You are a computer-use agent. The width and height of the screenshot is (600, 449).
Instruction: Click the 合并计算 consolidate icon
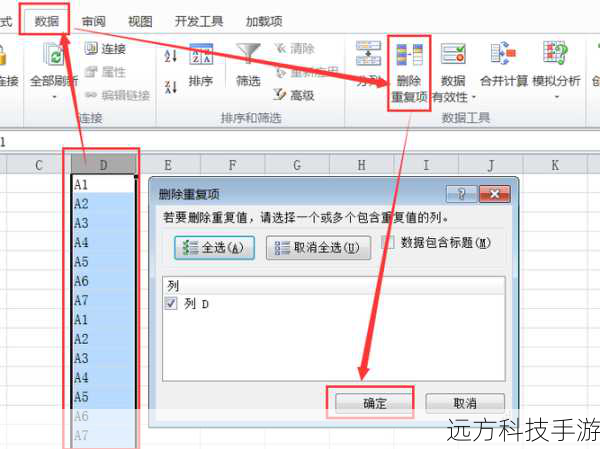(x=504, y=54)
